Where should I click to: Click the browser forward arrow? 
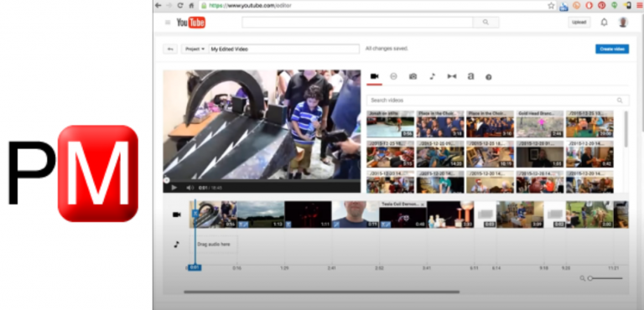click(x=169, y=5)
